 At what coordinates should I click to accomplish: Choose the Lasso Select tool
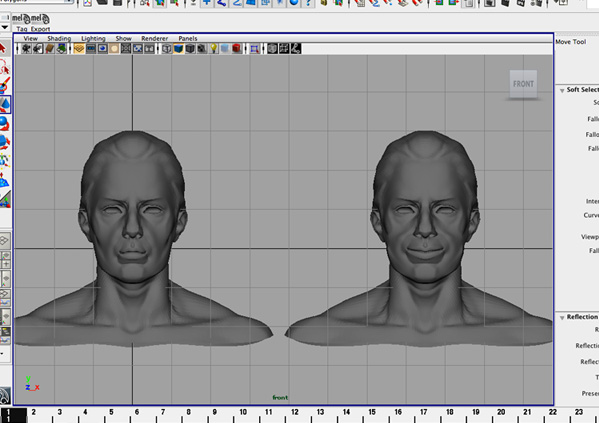point(4,67)
